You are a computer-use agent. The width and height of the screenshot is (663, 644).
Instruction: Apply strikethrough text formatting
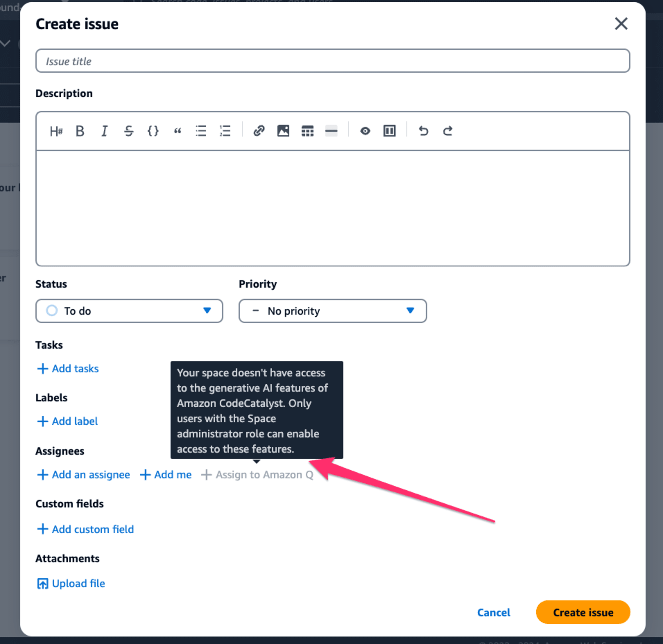[127, 131]
